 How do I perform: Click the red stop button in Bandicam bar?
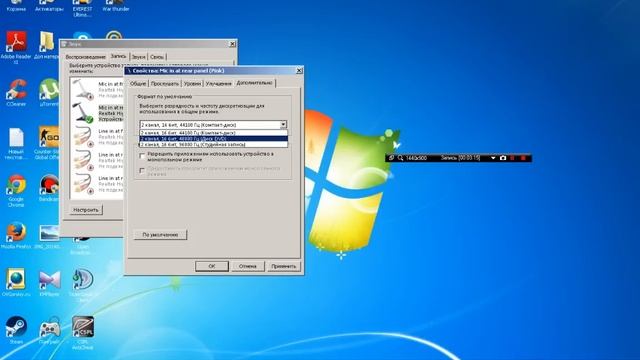[x=523, y=158]
